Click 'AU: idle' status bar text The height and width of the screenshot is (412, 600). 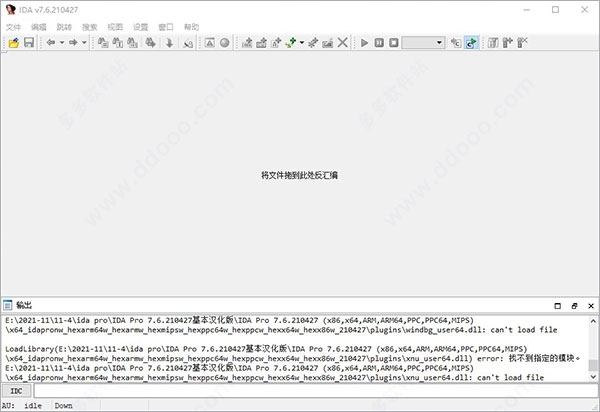point(22,406)
